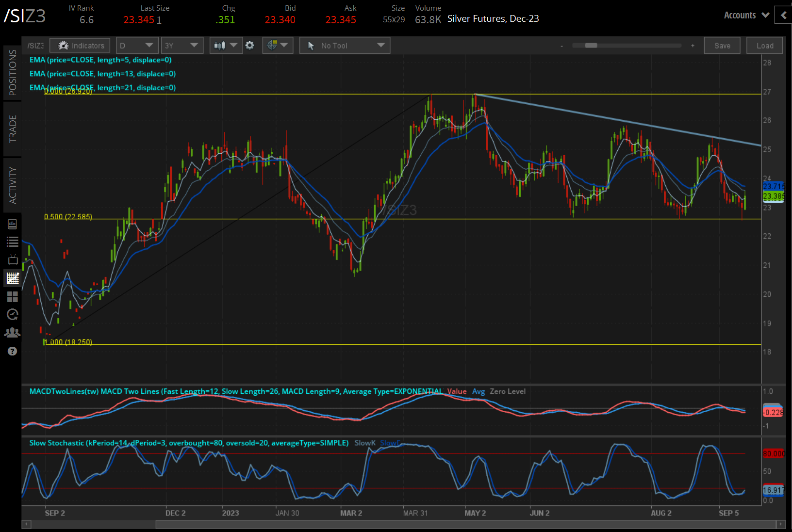Click the Save button

[722, 45]
